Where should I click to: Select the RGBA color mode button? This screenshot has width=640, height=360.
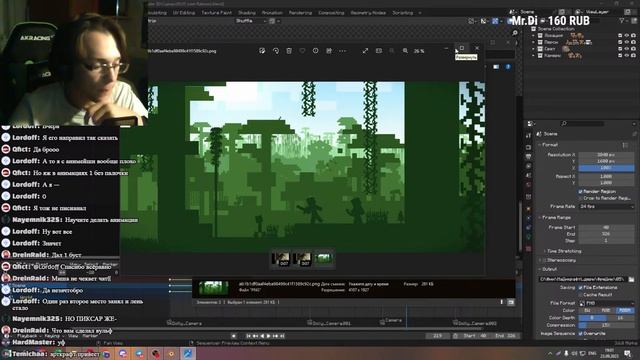pos(625,311)
